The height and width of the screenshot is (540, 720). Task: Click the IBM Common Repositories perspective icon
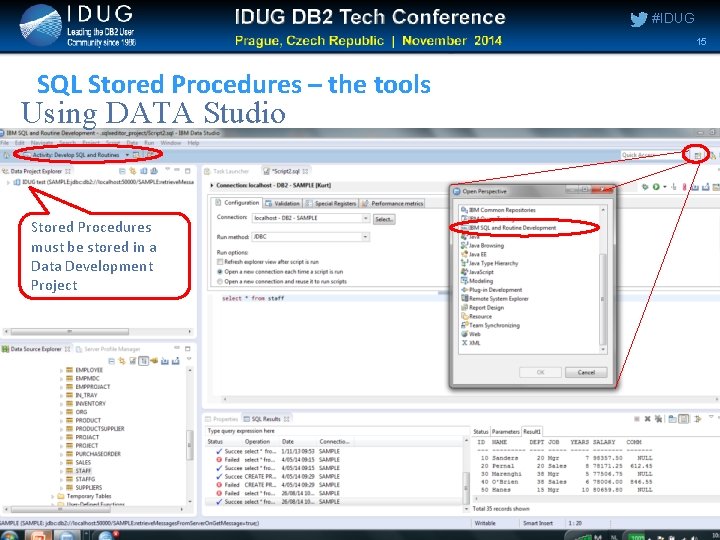pos(464,210)
